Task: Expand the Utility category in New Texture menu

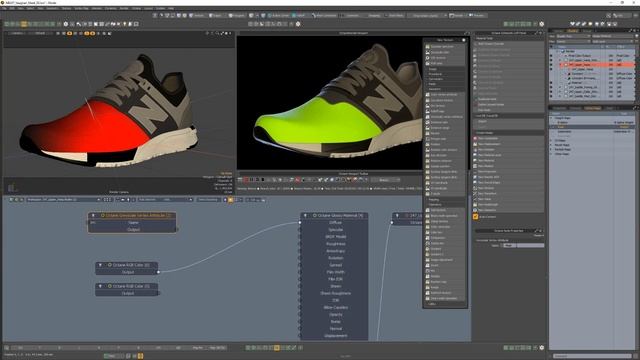Action: pyautogui.click(x=444, y=304)
